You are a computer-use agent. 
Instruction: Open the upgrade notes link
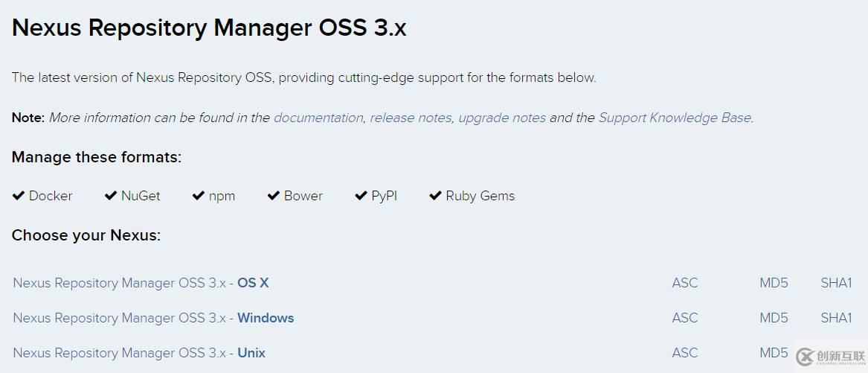coord(502,118)
